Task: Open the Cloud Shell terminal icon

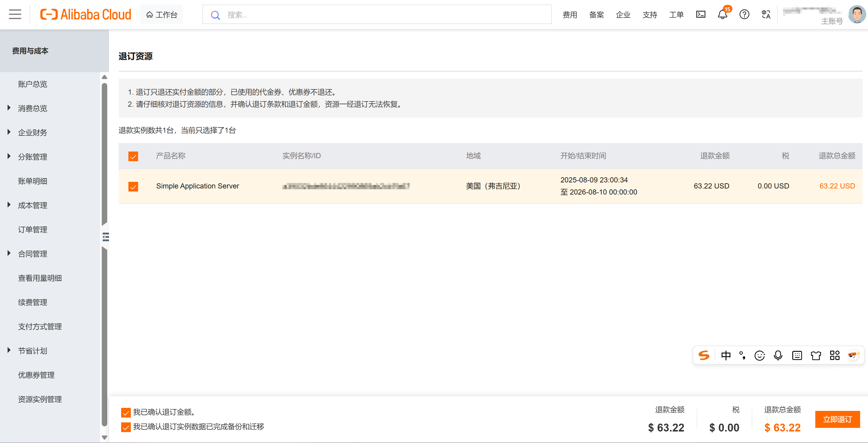Action: (x=701, y=15)
